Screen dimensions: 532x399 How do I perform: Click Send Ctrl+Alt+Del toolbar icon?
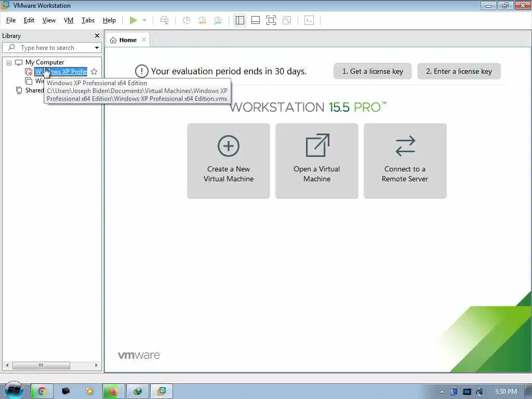[164, 20]
